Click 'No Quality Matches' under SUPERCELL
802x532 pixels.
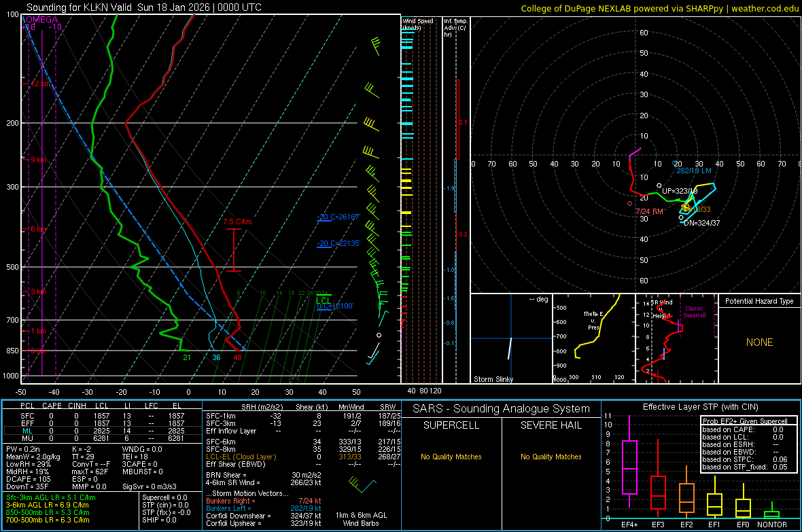tap(451, 457)
